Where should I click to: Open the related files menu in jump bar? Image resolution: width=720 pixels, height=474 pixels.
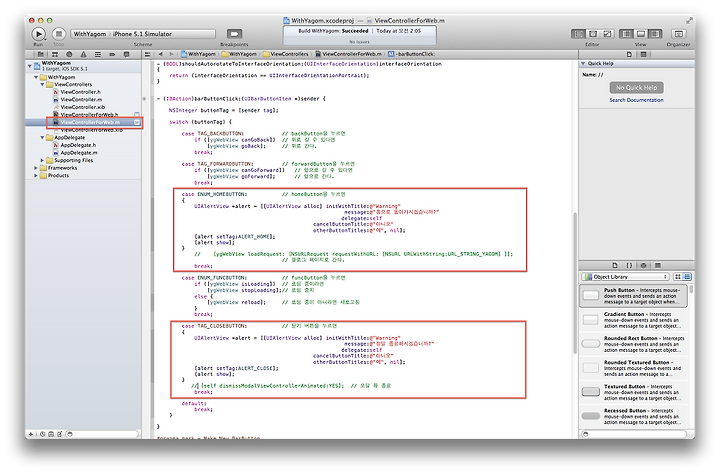[x=147, y=54]
